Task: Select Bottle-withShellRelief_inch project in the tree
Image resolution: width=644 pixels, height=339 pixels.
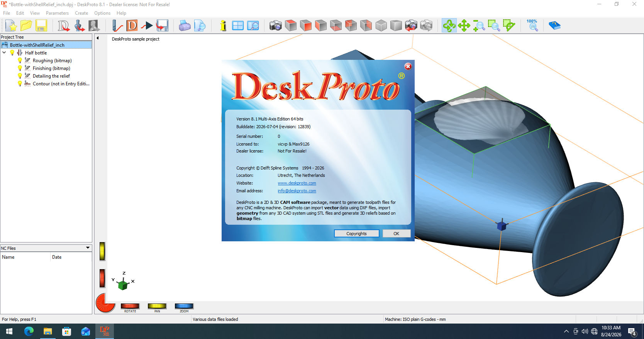Action: click(x=46, y=45)
